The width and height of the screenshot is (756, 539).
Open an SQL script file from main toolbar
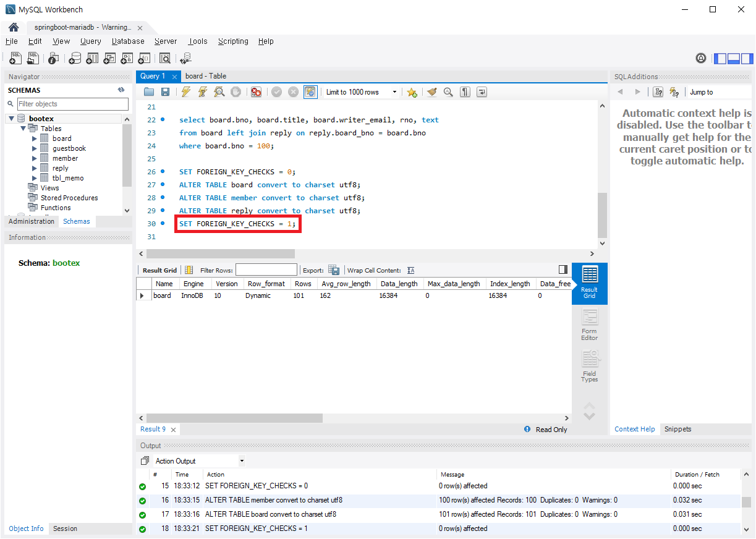point(33,58)
